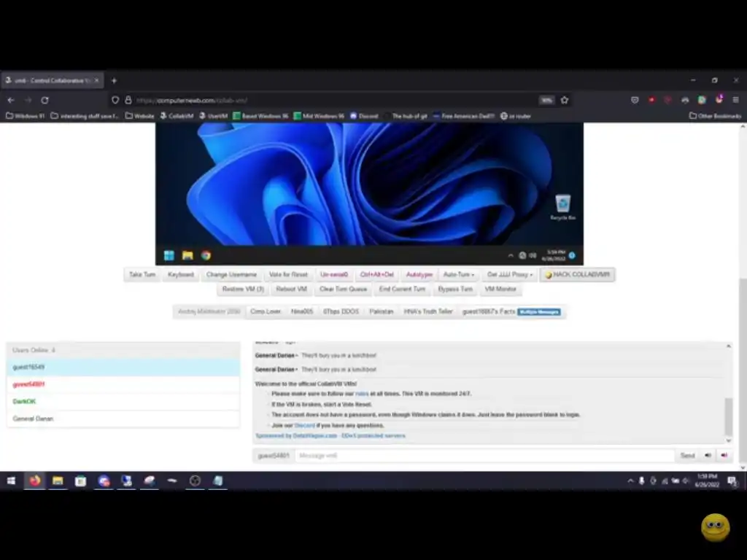This screenshot has height=560, width=747.
Task: Click the Keyboard button
Action: coord(181,275)
